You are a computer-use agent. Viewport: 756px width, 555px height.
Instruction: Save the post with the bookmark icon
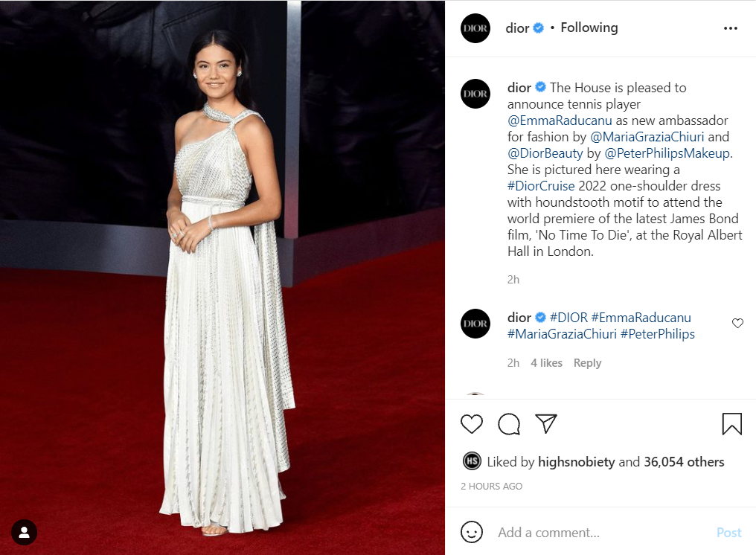(x=732, y=424)
